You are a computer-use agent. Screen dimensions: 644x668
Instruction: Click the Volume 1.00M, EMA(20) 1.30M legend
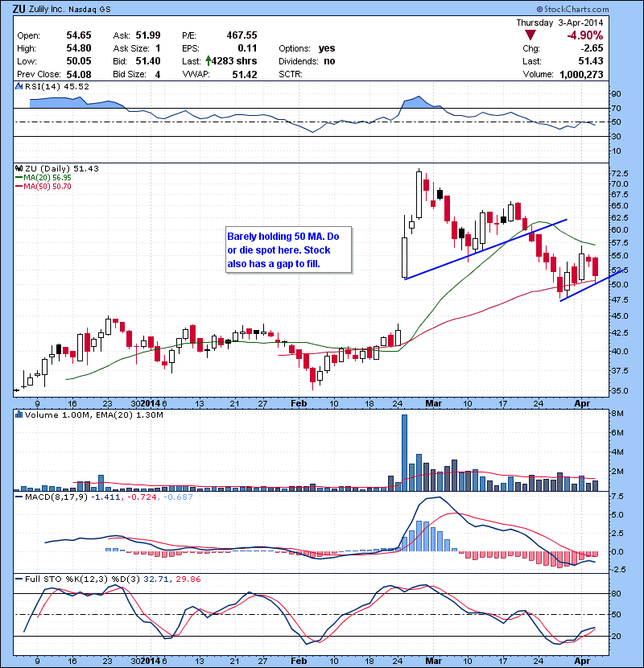pyautogui.click(x=93, y=414)
